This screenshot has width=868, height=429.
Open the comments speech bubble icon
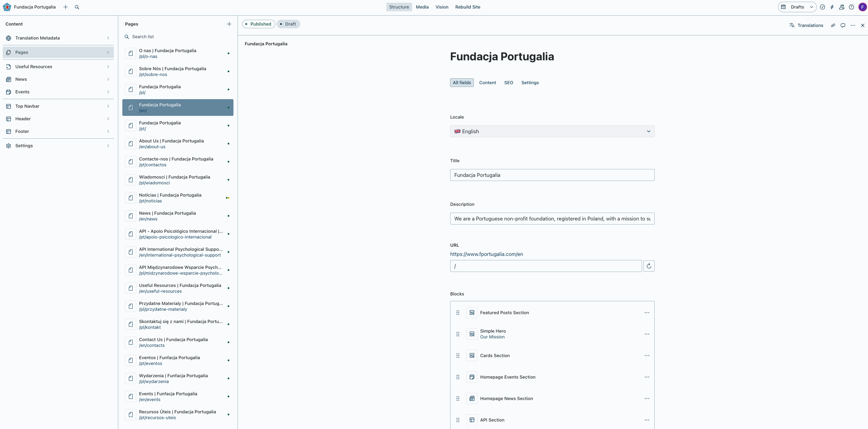(x=843, y=26)
